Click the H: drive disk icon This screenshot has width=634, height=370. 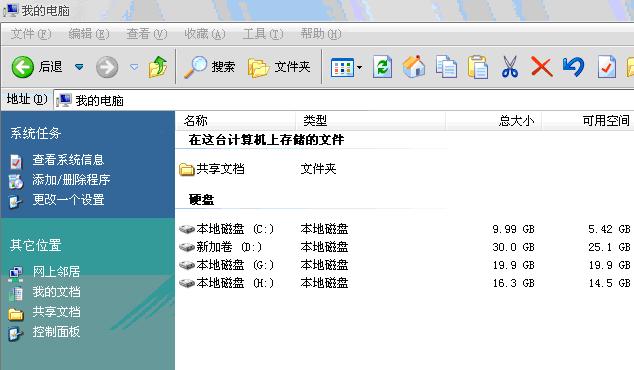click(x=187, y=283)
